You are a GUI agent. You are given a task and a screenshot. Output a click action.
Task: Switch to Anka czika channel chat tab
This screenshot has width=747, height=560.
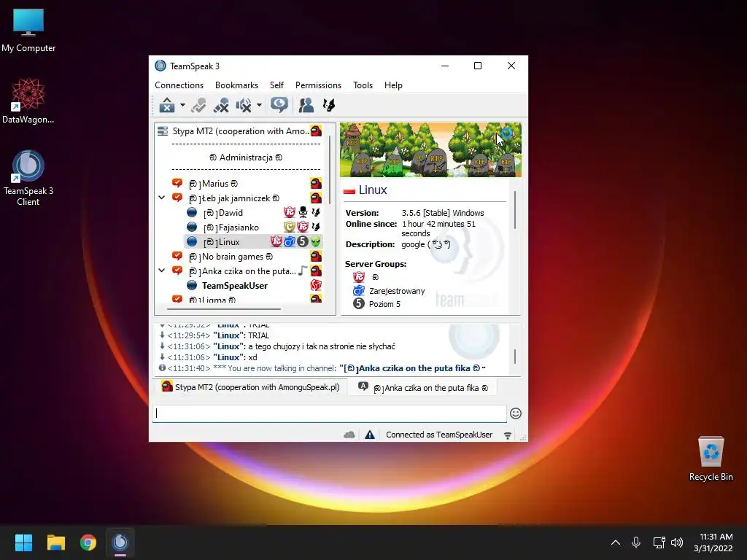(x=424, y=388)
